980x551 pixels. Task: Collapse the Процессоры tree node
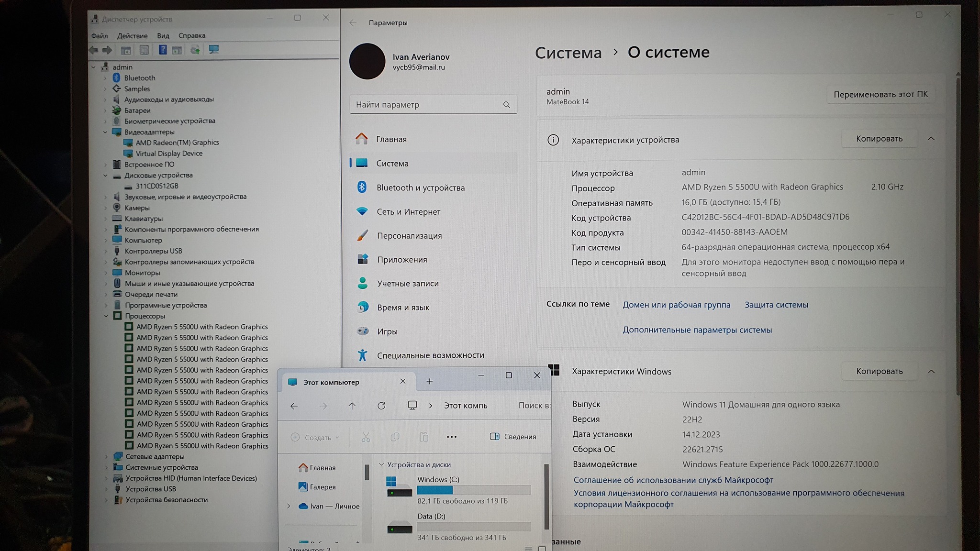106,316
